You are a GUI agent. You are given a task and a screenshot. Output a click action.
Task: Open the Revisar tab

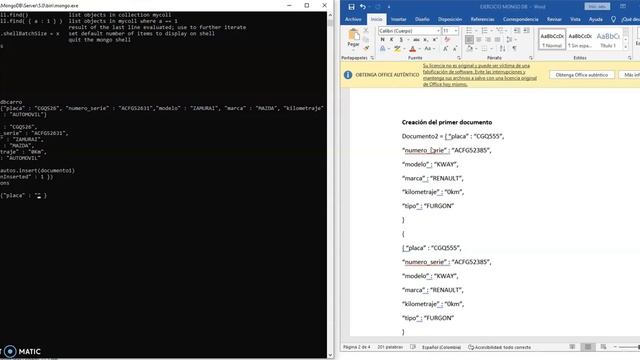pos(554,19)
